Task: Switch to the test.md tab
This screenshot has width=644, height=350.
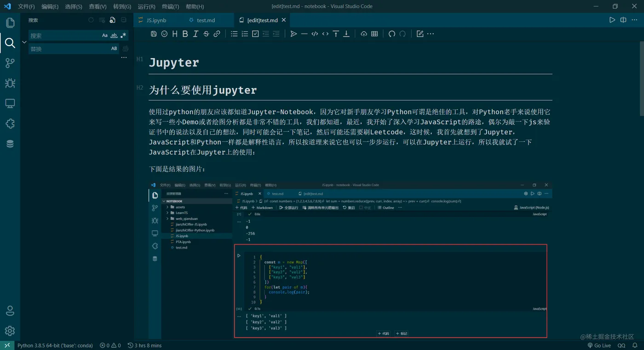Action: pos(206,20)
